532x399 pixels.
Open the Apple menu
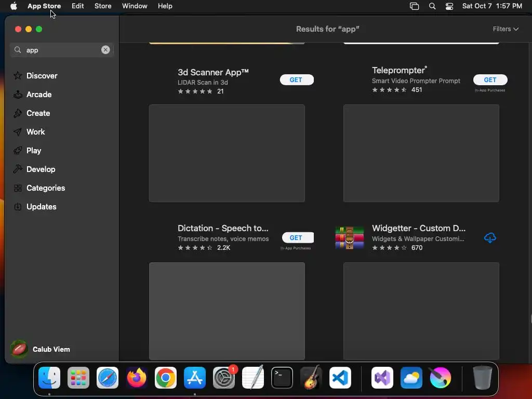(14, 6)
